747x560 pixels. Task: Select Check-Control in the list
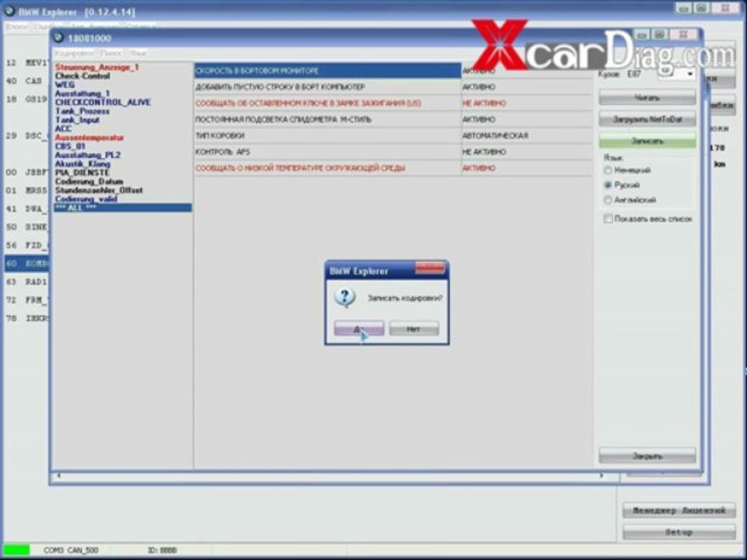82,75
